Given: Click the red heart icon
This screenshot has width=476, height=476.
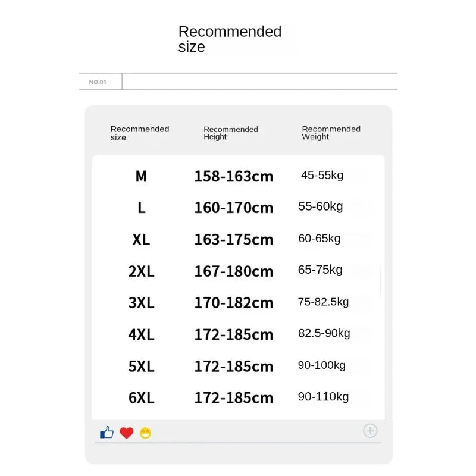Looking at the screenshot, I should coord(126,433).
